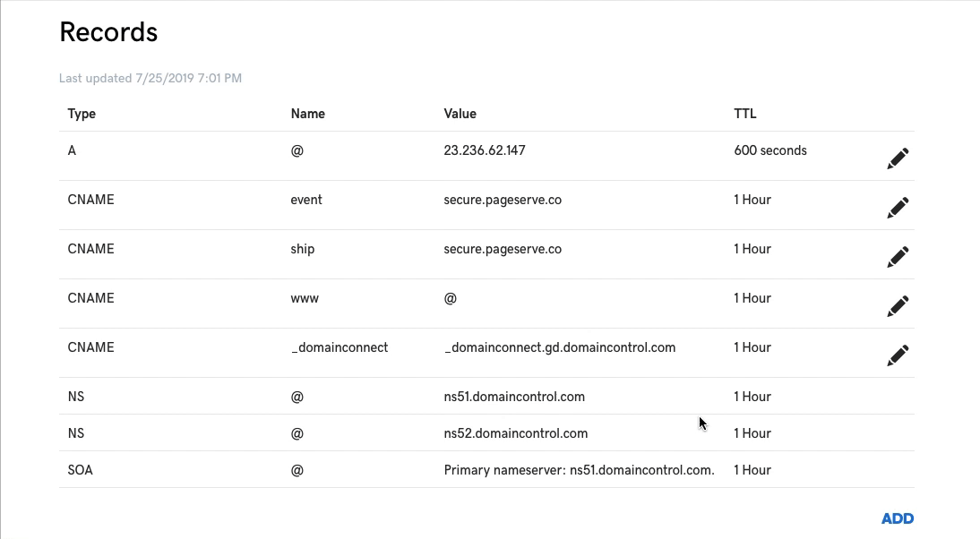980x539 pixels.
Task: Click the SOA primary nameserver value
Action: pos(579,470)
